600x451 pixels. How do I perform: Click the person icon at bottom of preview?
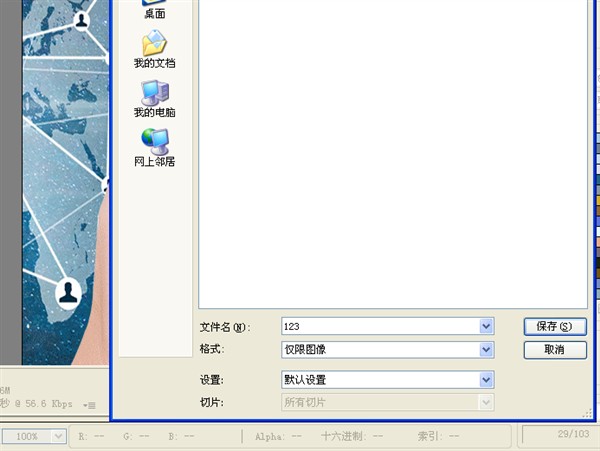click(68, 291)
